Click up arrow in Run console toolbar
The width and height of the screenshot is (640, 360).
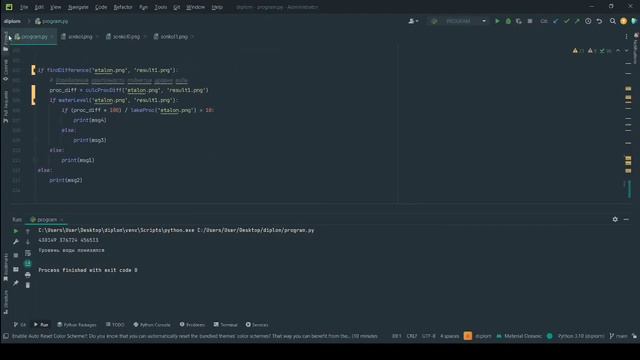pos(28,231)
